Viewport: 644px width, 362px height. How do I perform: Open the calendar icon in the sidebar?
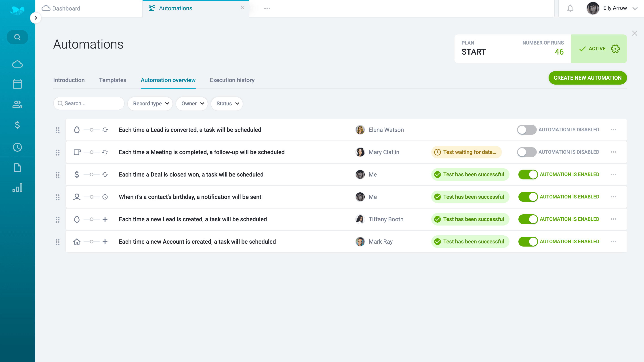(17, 84)
